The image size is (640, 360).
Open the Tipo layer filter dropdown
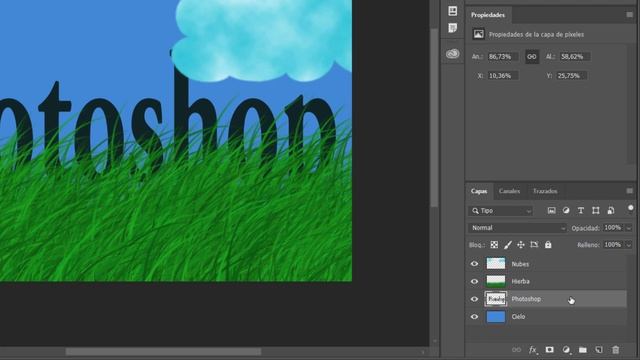pos(500,211)
